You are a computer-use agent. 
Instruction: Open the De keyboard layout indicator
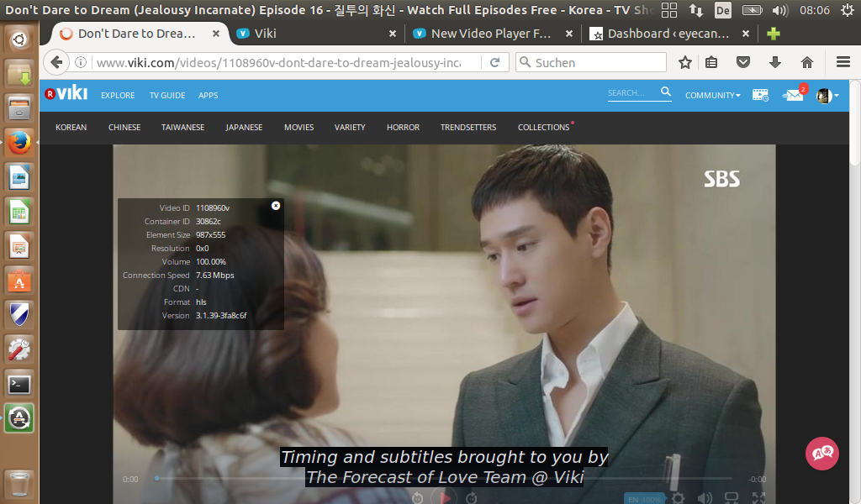point(722,10)
